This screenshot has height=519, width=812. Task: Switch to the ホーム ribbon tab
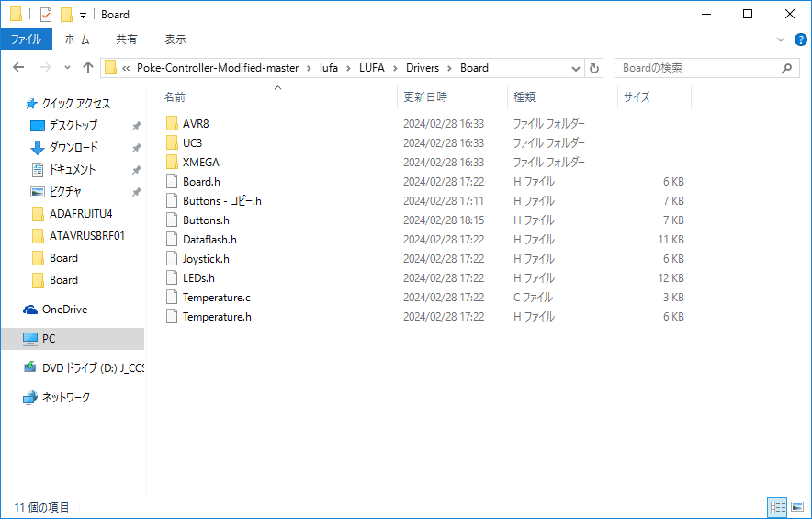[x=77, y=39]
